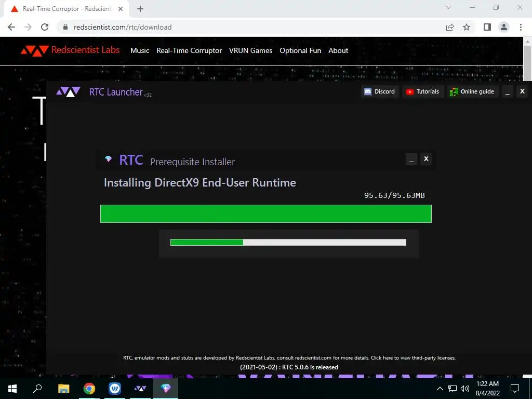Open the Chrome tab search chevron
Screen dimensions: 532x399
point(448,7)
